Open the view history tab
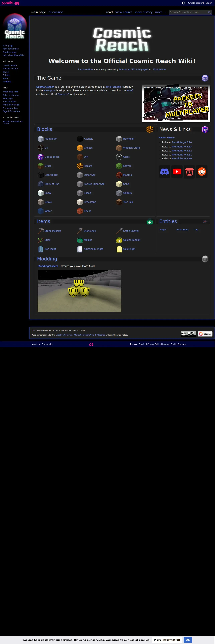 144,12
